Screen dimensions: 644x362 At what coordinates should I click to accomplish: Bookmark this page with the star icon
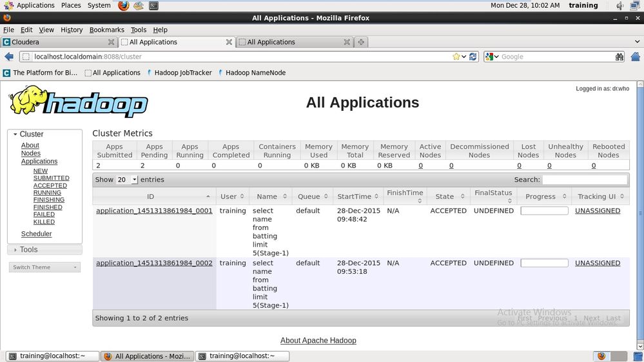click(456, 57)
